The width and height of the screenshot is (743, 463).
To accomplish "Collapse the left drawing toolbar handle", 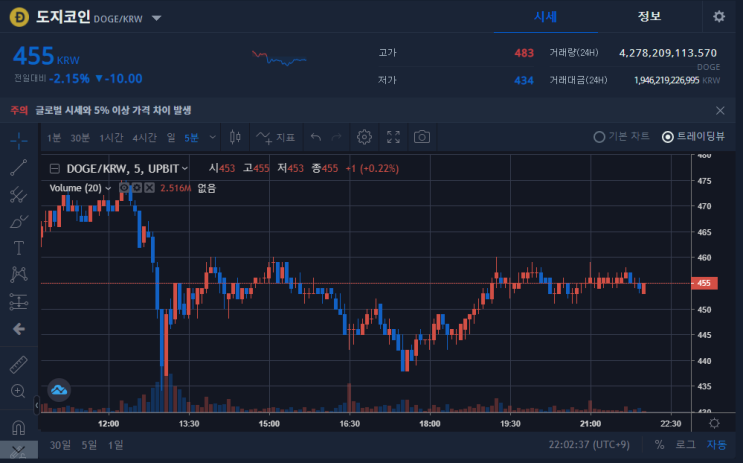I will 36,405.
